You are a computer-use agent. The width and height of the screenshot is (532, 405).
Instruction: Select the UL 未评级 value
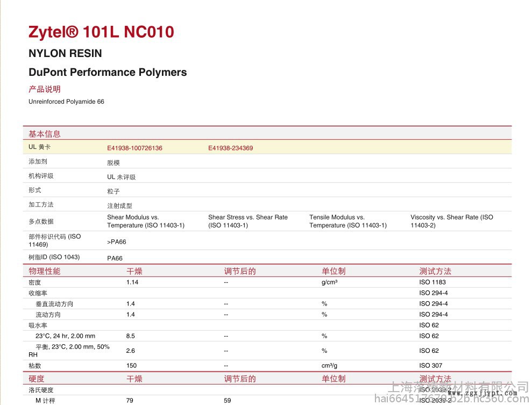122,177
